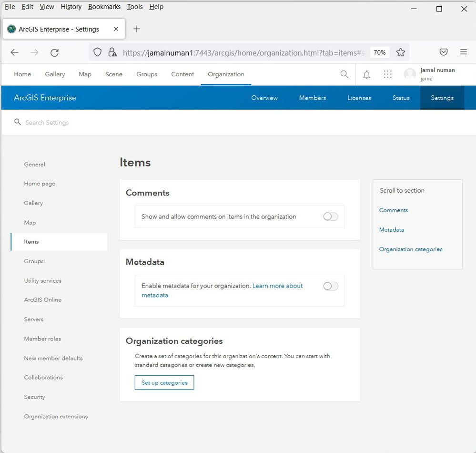Open the Help menu
Viewport: 476px width, 453px height.
click(x=156, y=7)
